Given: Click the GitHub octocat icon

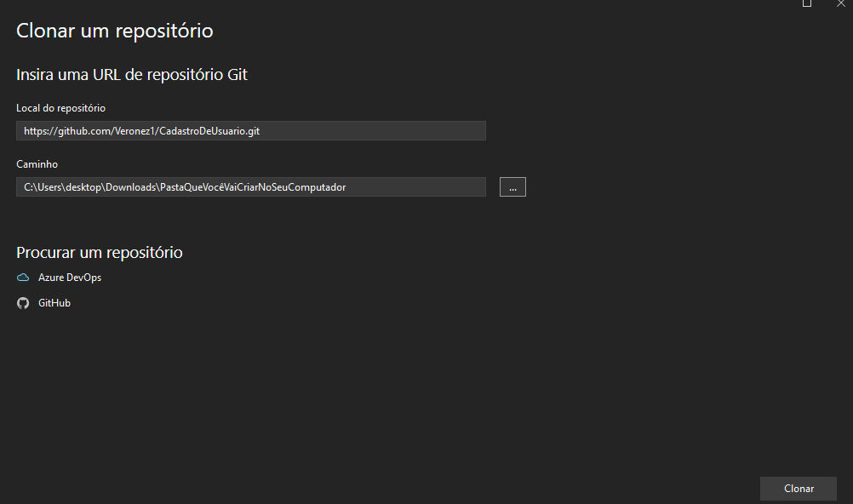Looking at the screenshot, I should tap(23, 303).
